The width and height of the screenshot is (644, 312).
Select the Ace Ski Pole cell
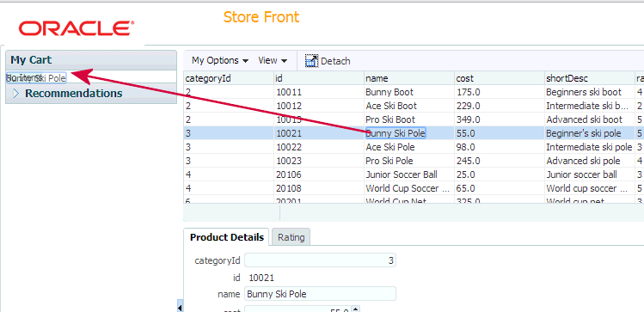389,147
